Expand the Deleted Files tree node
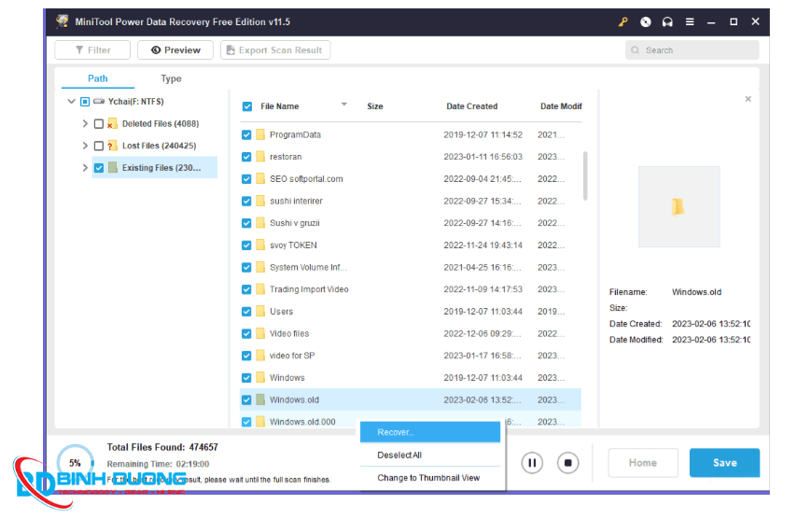 pyautogui.click(x=85, y=124)
